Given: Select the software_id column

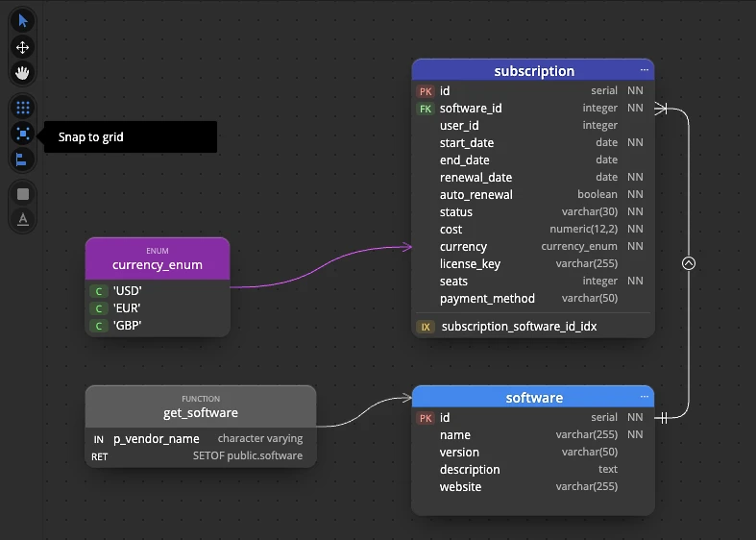Looking at the screenshot, I should (x=533, y=109).
